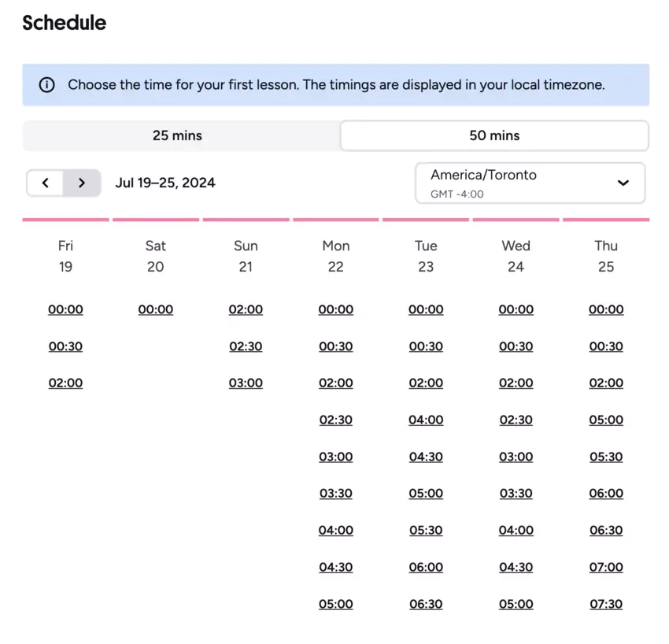Click the Jul 19–25, 2024 date label
Screen dimensions: 669x644
coord(165,183)
